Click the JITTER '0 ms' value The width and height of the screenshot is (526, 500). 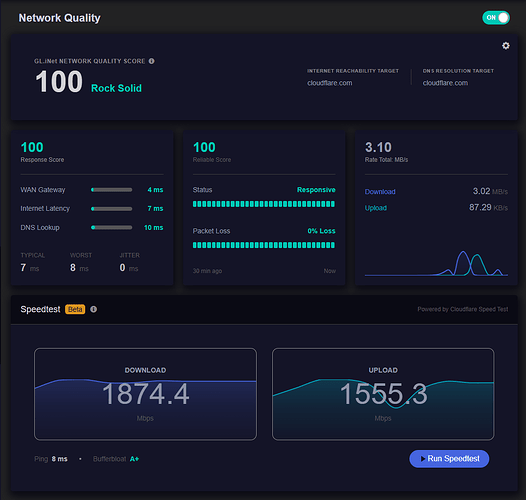[x=129, y=268]
